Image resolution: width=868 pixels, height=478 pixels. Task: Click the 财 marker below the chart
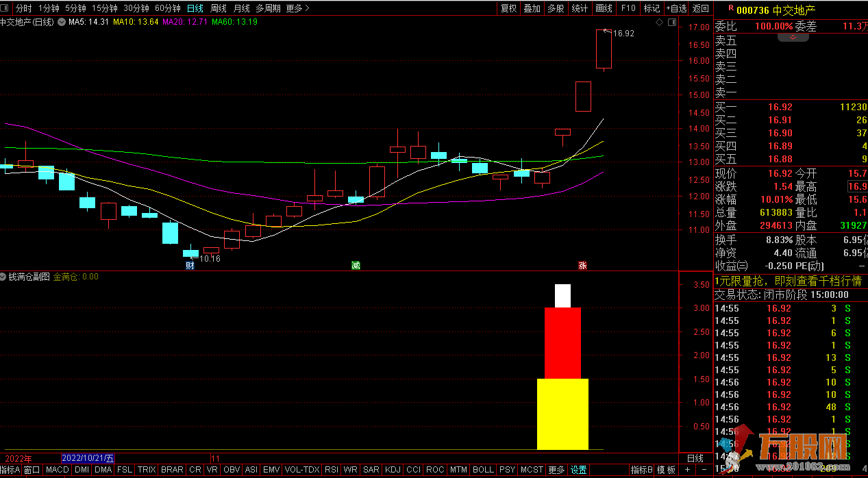pos(190,265)
